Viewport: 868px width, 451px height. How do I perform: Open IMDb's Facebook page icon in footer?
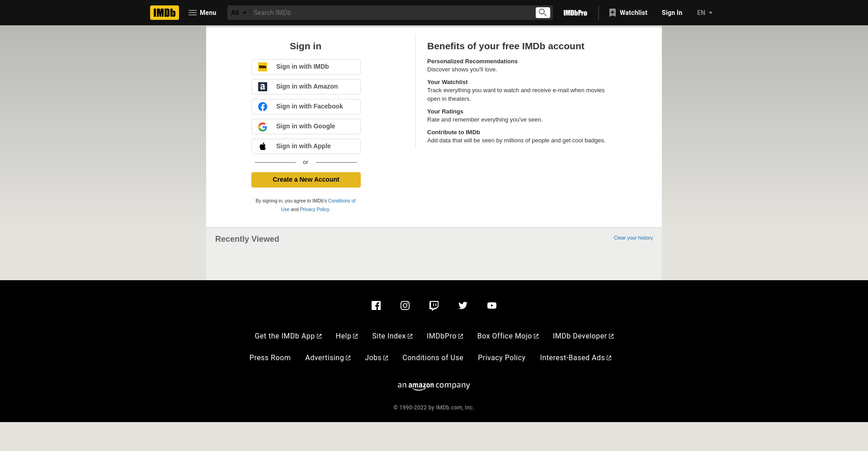[x=376, y=305]
